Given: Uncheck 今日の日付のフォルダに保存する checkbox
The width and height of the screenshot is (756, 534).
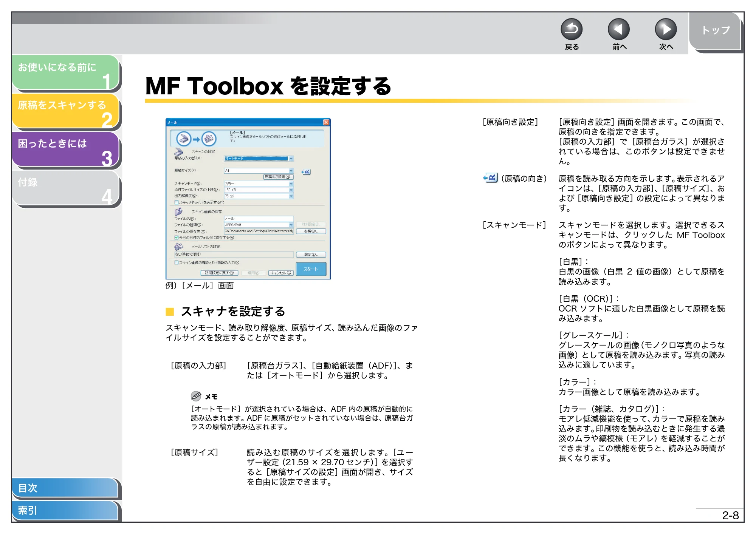Looking at the screenshot, I should [x=176, y=238].
